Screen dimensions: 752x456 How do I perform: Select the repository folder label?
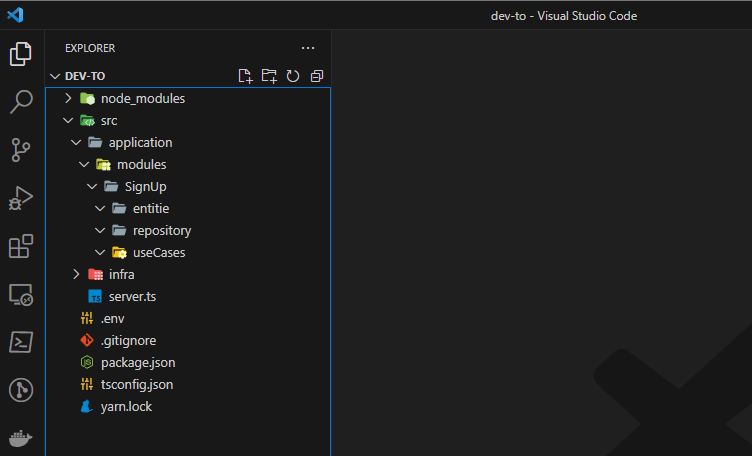pyautogui.click(x=162, y=231)
